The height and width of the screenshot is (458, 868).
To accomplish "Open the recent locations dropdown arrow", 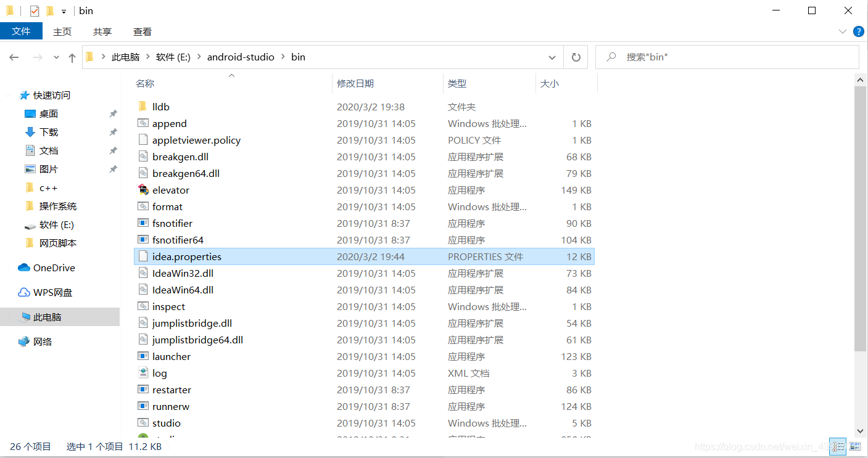I will click(56, 57).
